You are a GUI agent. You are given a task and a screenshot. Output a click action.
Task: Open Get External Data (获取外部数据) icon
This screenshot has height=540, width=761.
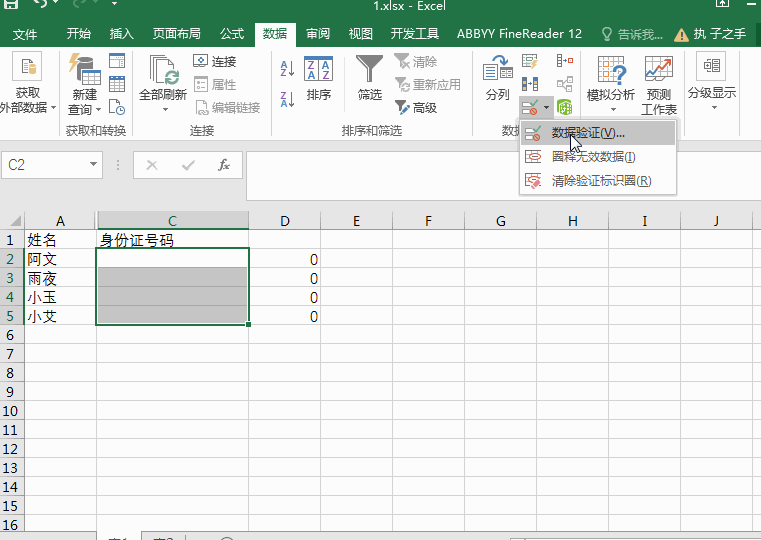27,68
